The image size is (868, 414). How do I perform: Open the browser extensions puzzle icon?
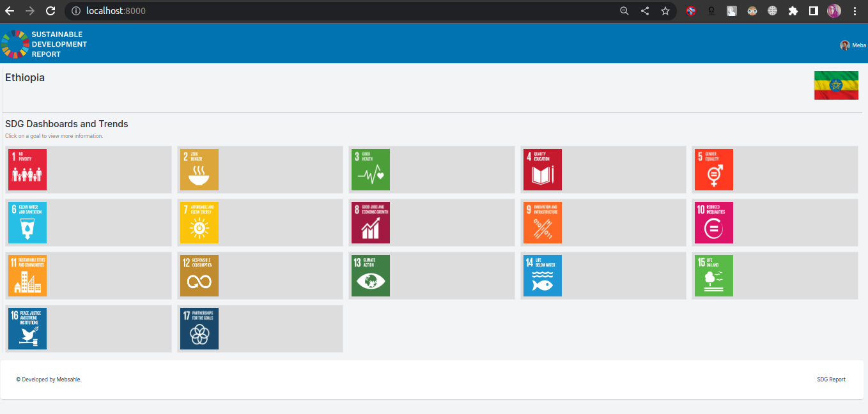pyautogui.click(x=793, y=11)
